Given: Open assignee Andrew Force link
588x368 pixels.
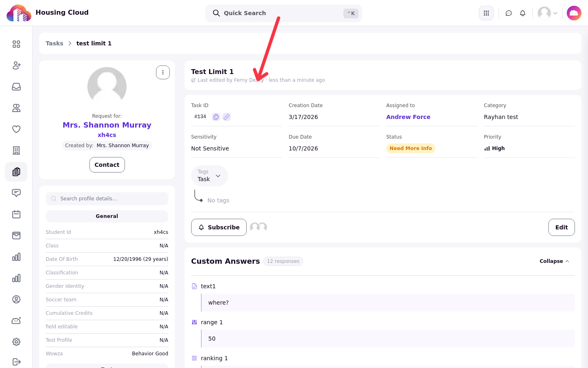Looking at the screenshot, I should [408, 117].
